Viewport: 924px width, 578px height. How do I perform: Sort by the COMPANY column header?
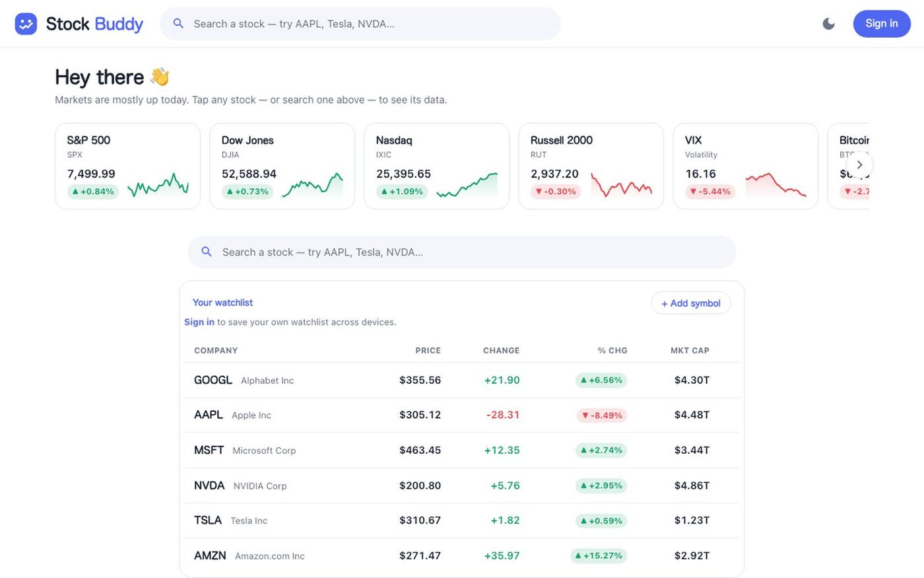click(216, 351)
